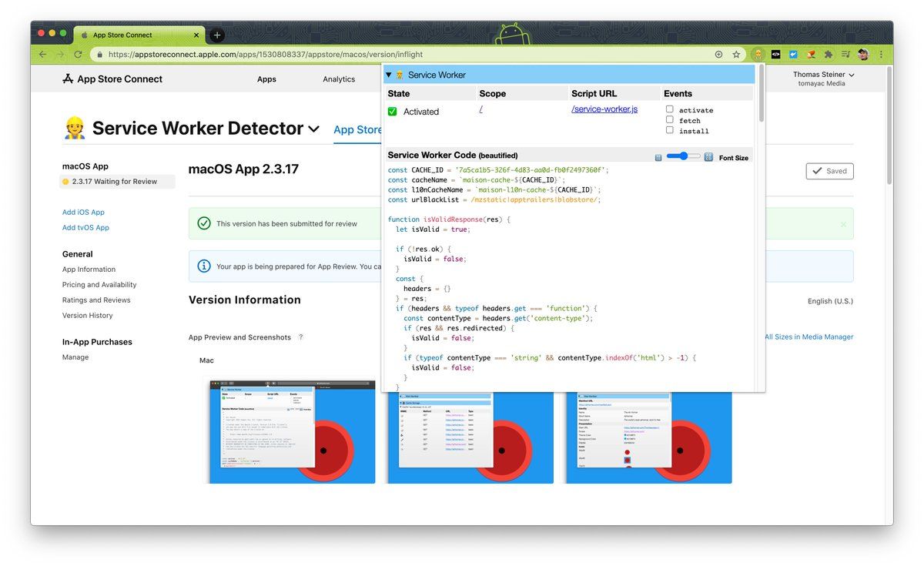Open the blue checkmark extension icon
Image resolution: width=924 pixels, height=566 pixels.
point(793,54)
